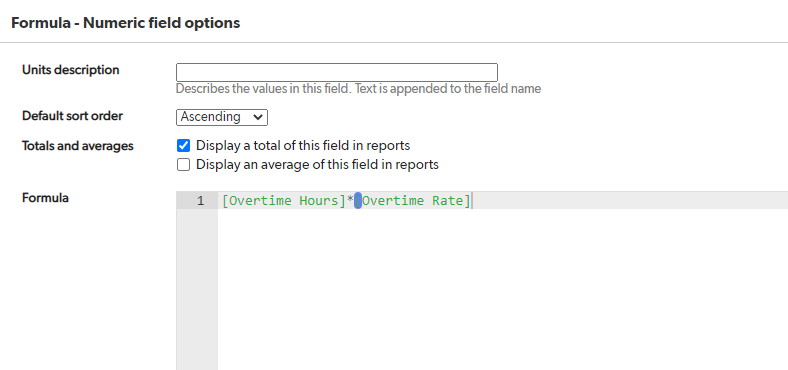Viewport: 788px width, 370px height.
Task: Click the Formula field label
Action: pos(45,198)
